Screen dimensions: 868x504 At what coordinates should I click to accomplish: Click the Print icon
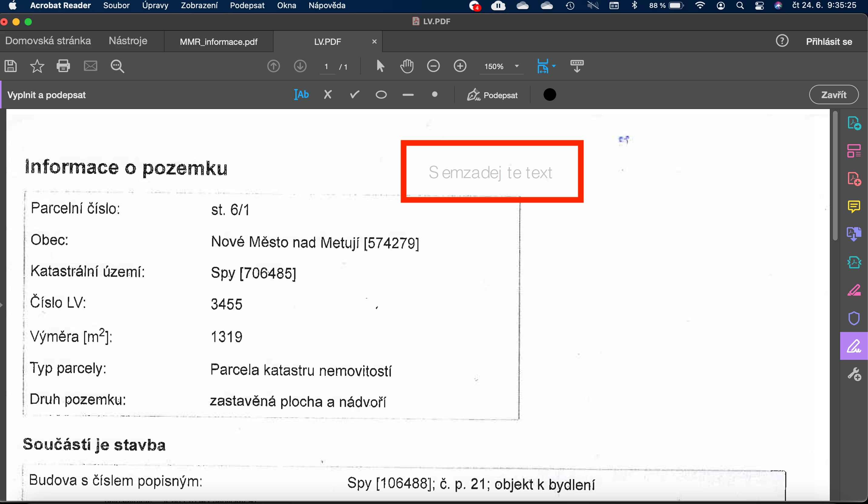click(63, 66)
